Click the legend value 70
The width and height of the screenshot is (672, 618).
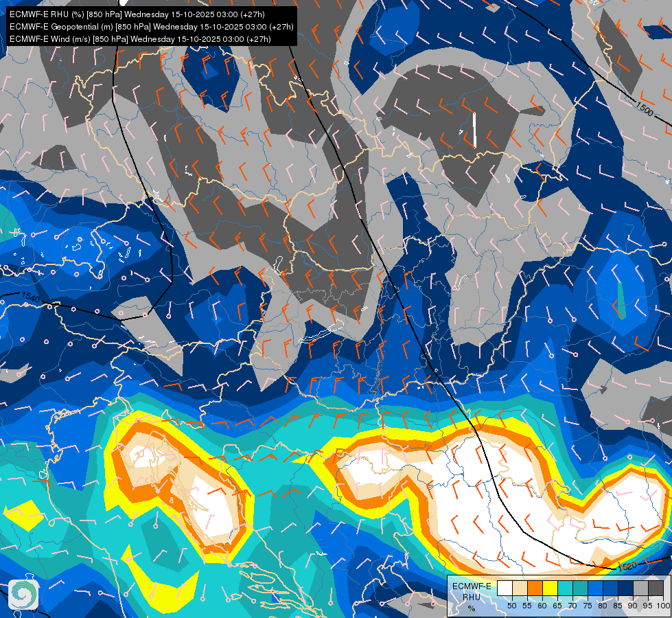tap(572, 606)
